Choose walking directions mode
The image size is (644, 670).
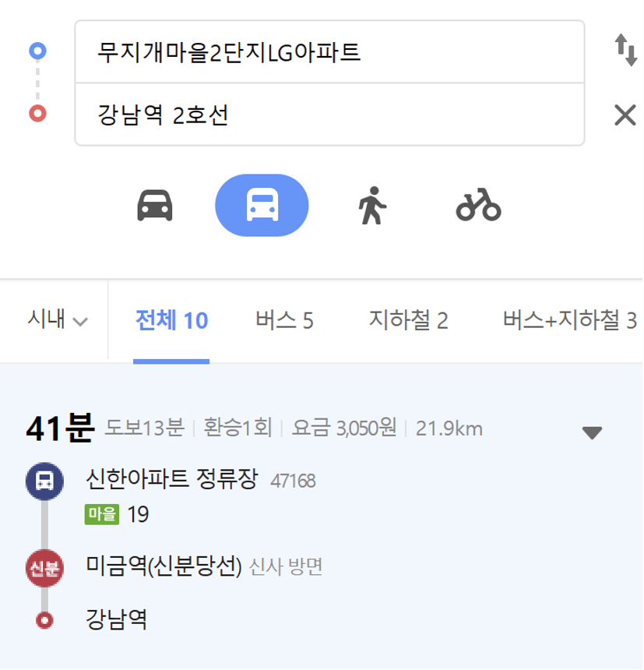coord(372,206)
